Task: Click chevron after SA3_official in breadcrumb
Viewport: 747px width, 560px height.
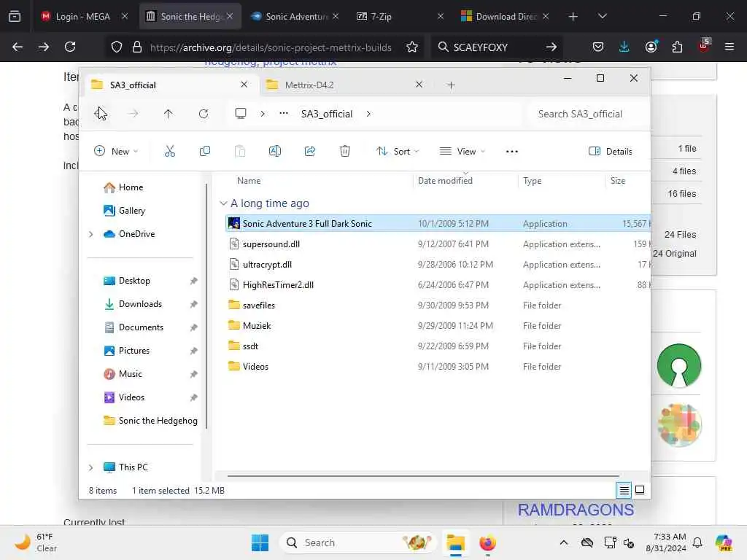Action: point(368,114)
